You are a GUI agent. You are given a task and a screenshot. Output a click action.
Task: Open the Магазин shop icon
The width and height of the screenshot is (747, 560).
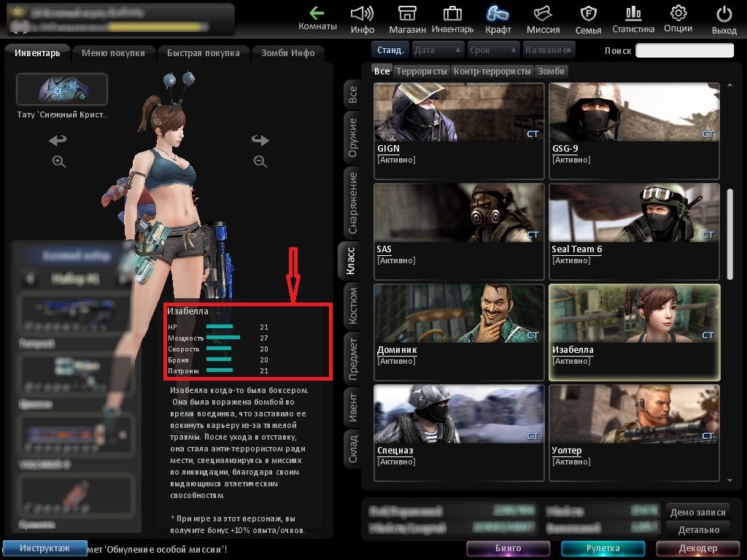coord(407,19)
